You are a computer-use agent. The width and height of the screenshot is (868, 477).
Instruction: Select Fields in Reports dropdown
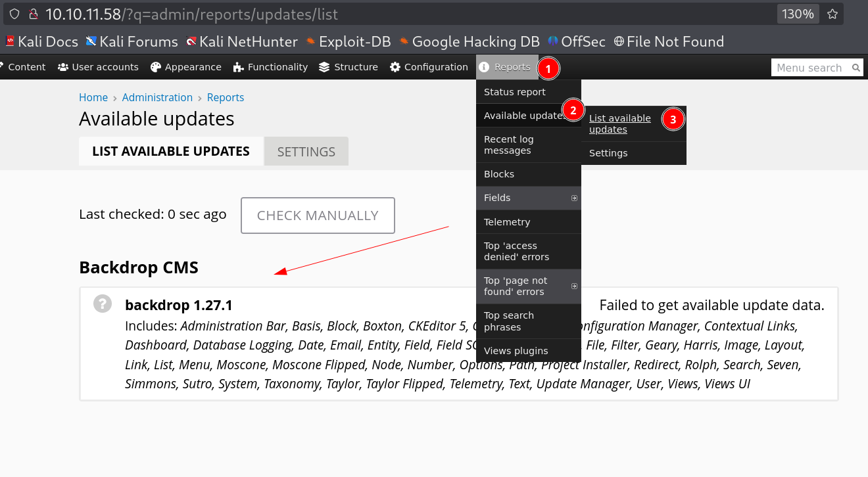[529, 198]
